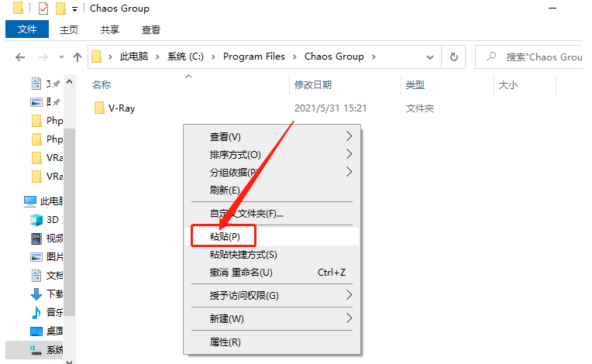The image size is (592, 364).
Task: Open the Pictures (图片) sidebar item
Action: [46, 257]
